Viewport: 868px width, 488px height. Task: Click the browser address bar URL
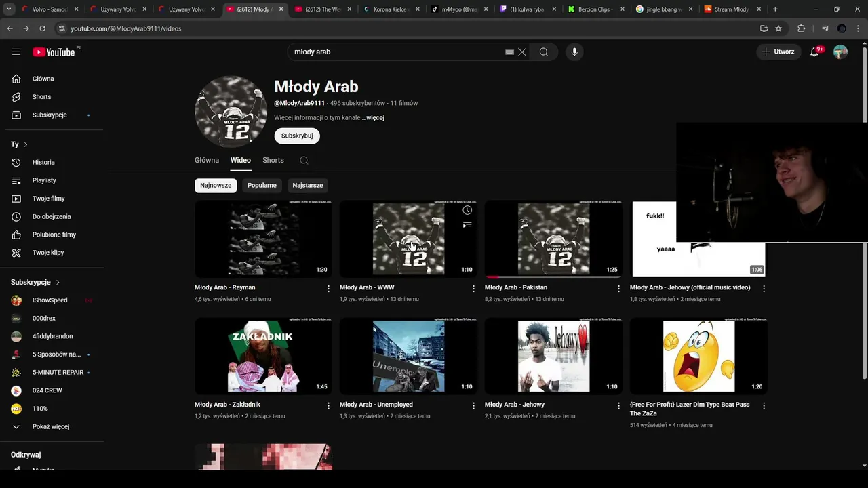126,28
